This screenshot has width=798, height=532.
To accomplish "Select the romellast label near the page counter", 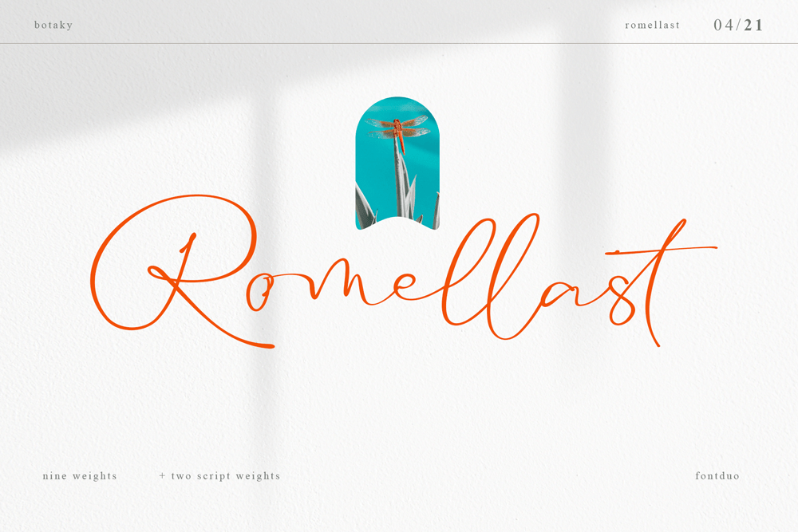I will [652, 25].
